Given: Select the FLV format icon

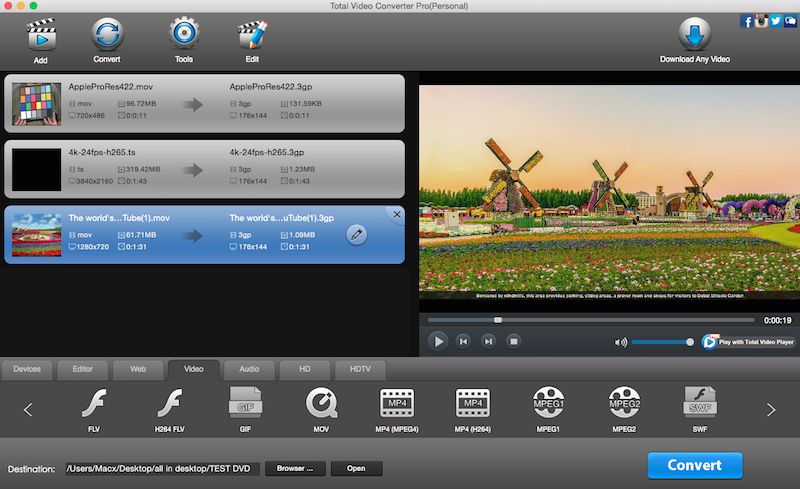Looking at the screenshot, I should [x=94, y=403].
